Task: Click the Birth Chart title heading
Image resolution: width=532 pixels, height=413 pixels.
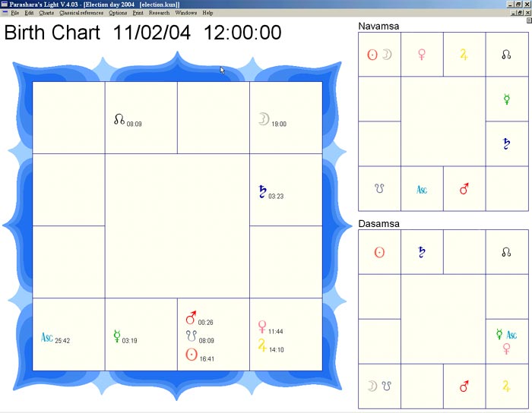Action: coord(52,33)
